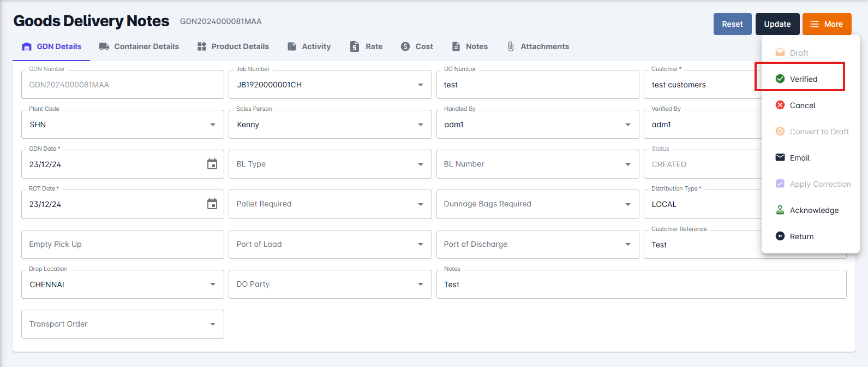
Task: Click the green Verified checkmark icon
Action: pos(780,79)
